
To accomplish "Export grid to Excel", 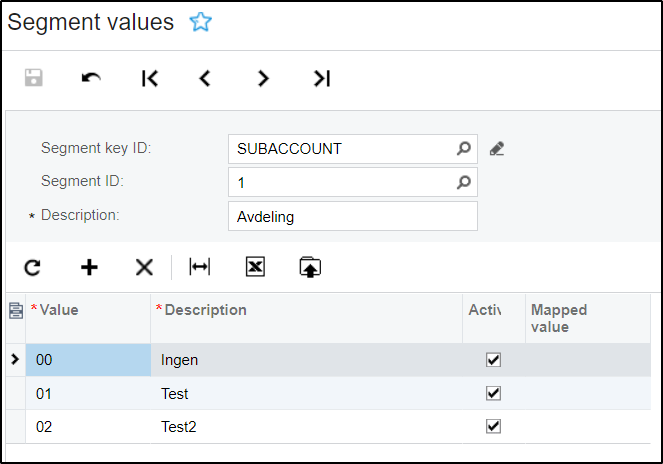I will (255, 267).
